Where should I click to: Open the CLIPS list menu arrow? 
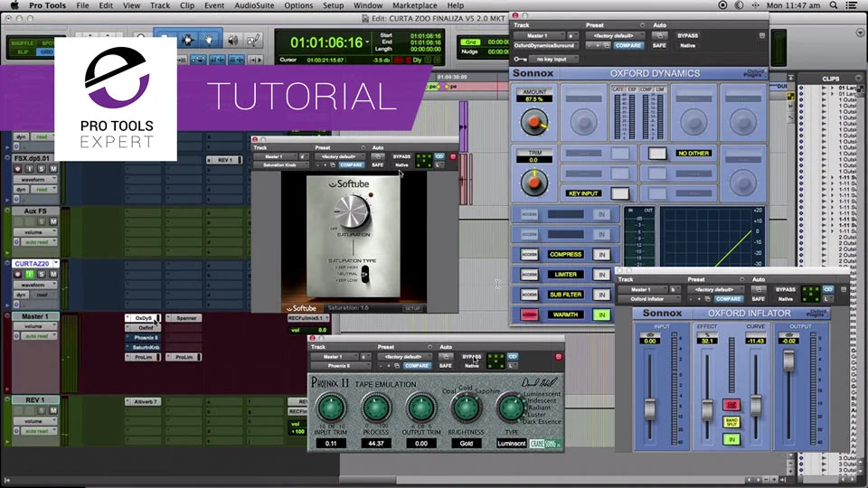click(x=859, y=79)
